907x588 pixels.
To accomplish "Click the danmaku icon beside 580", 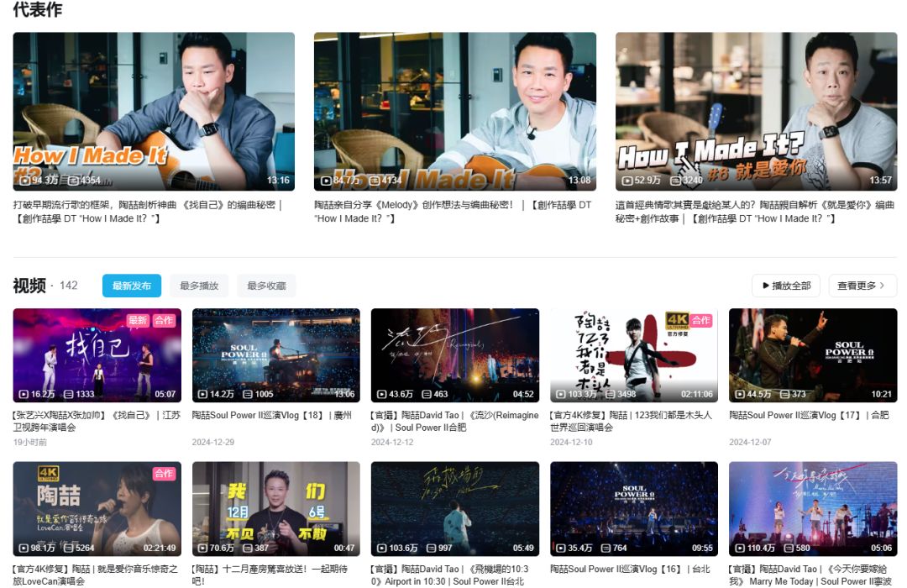I will (789, 548).
